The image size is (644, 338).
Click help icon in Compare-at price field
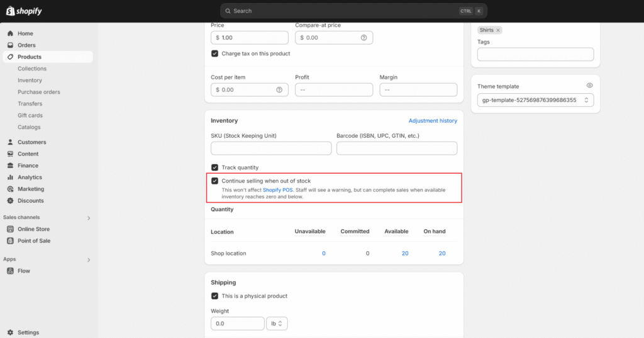pos(364,38)
